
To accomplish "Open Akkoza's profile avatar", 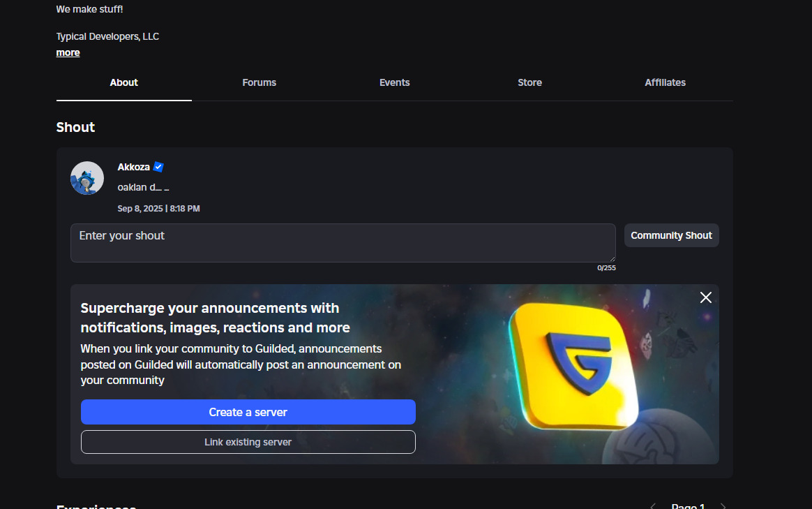I will tap(87, 177).
